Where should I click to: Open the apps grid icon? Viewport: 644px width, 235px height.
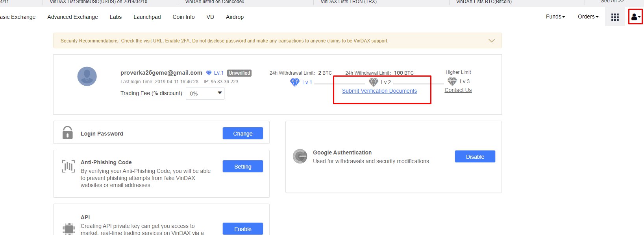pos(615,17)
